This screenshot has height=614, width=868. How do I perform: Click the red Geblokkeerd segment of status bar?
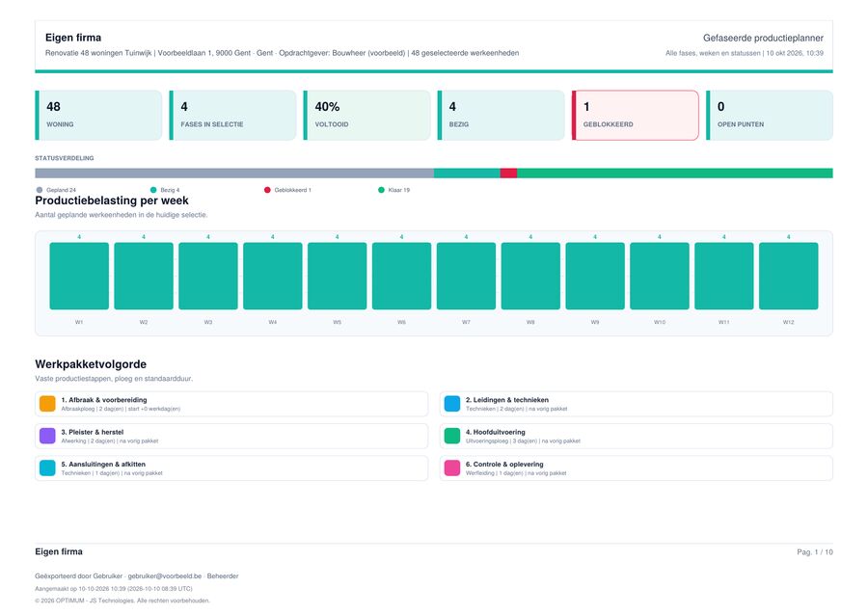(508, 174)
